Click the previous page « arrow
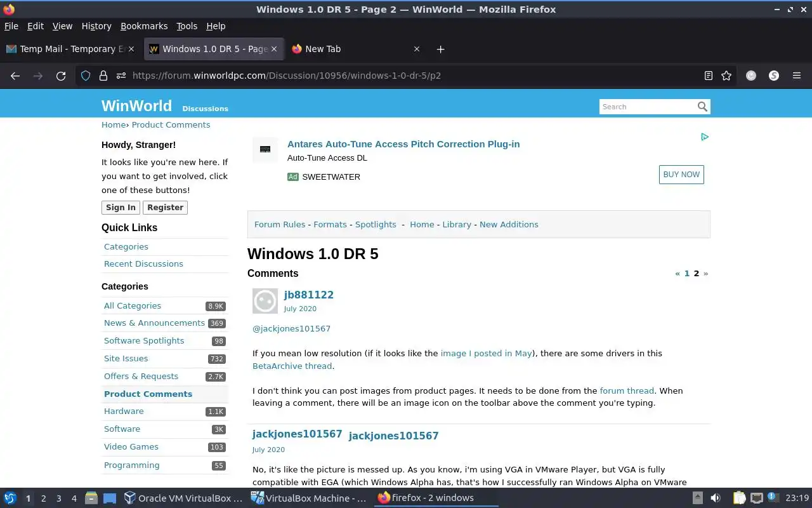The image size is (812, 508). (x=678, y=273)
